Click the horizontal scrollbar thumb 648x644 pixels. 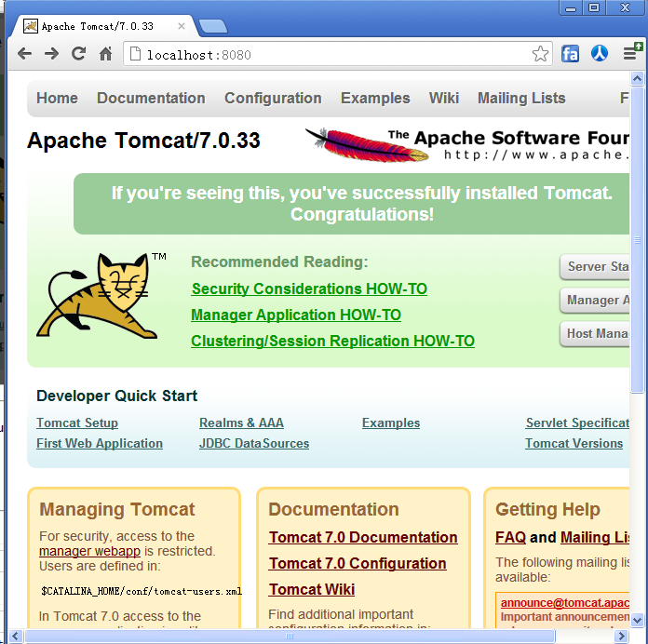290,636
